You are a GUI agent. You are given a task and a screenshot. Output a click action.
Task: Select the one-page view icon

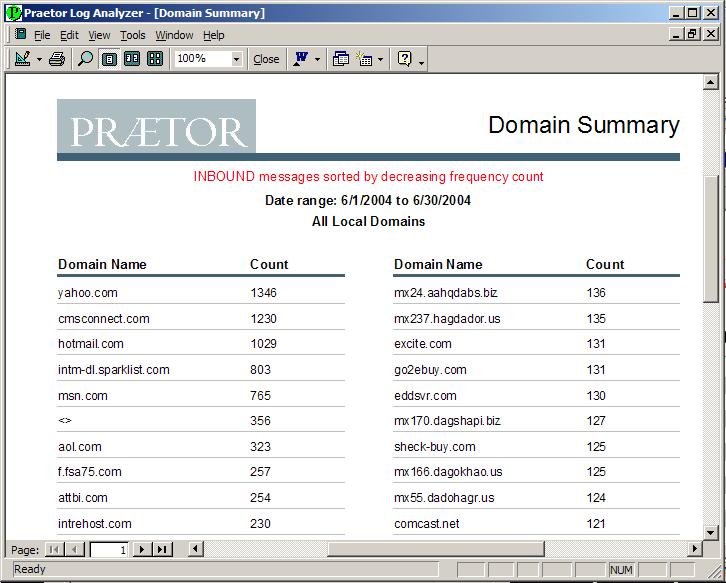point(109,59)
